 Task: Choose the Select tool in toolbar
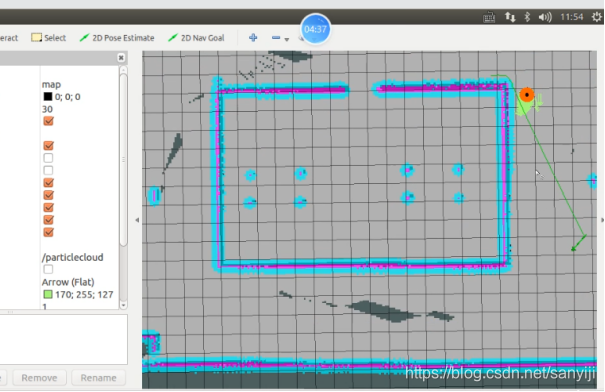(x=49, y=38)
